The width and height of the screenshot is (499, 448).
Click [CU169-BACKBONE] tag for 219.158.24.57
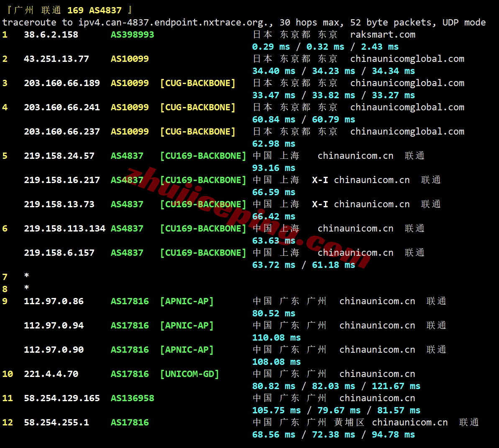(203, 156)
